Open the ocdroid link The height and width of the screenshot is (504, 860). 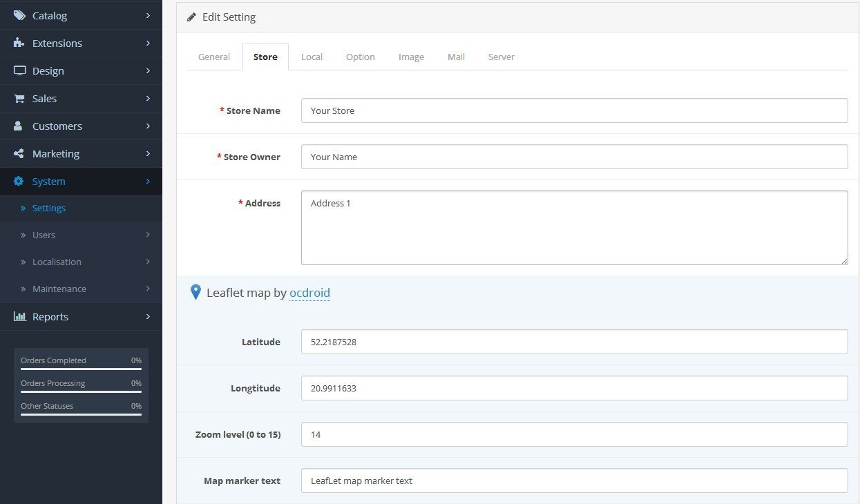309,293
